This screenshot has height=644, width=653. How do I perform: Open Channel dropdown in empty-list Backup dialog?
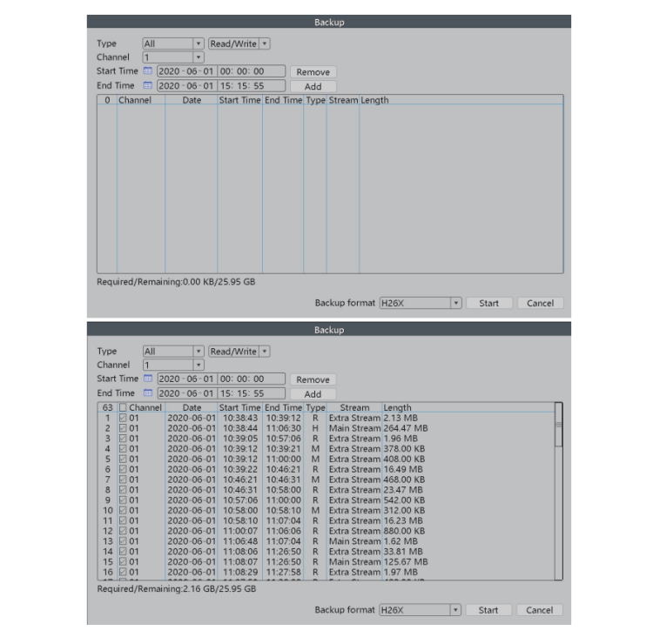point(173,57)
